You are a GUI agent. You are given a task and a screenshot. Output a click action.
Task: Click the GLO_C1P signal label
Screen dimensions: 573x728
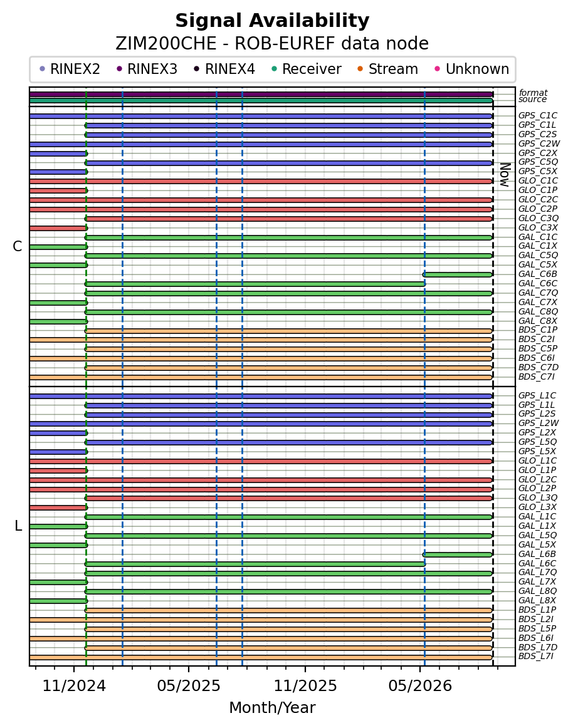pyautogui.click(x=538, y=190)
